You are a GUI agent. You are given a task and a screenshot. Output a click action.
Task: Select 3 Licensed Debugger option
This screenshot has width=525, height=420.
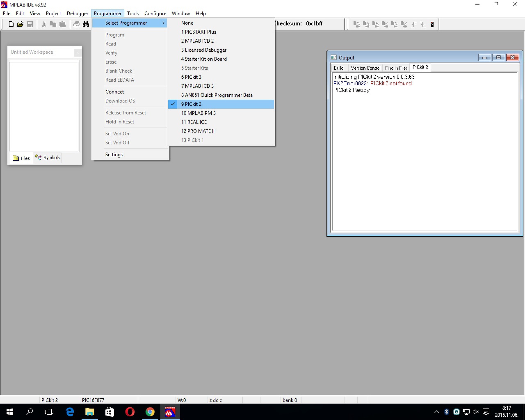pyautogui.click(x=221, y=50)
